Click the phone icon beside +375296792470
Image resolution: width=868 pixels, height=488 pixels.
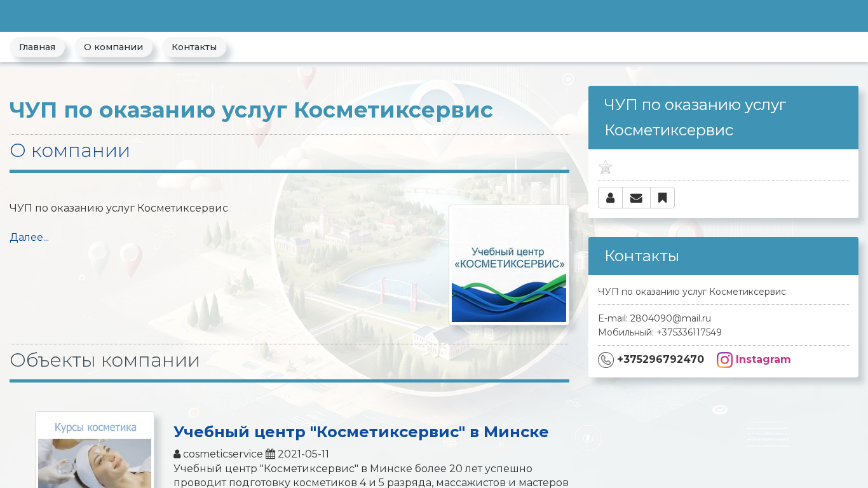click(x=606, y=360)
